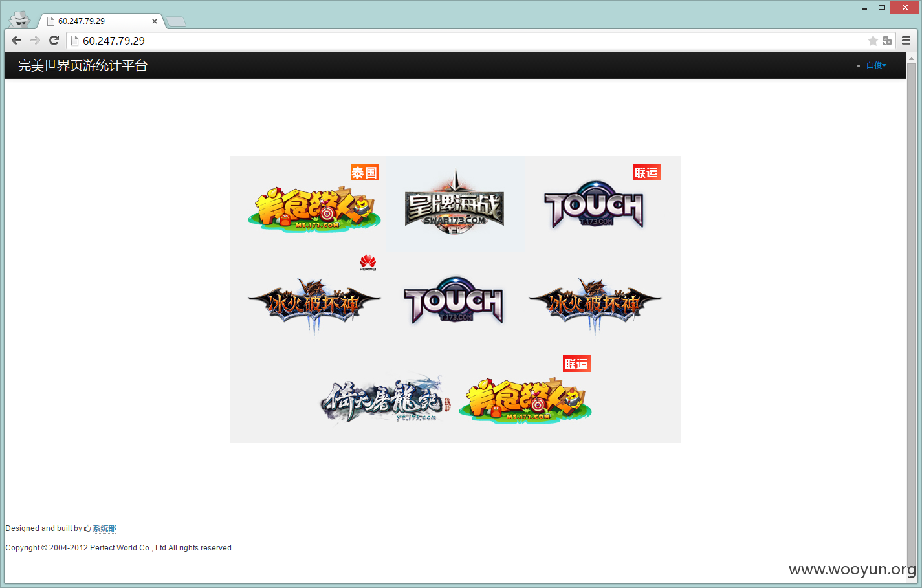Select the 60.247.79.29 browser tab
The width and height of the screenshot is (922, 588).
coord(100,21)
